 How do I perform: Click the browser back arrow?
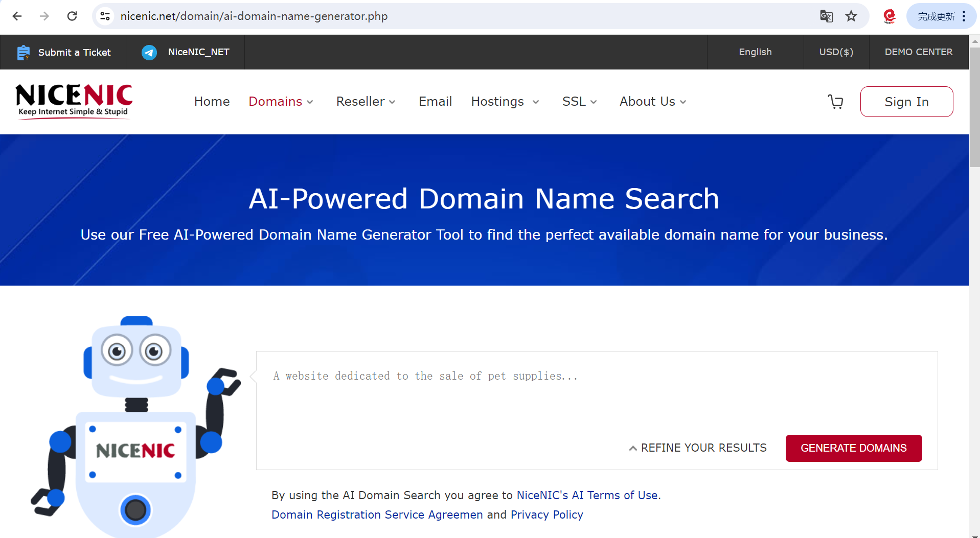point(17,16)
